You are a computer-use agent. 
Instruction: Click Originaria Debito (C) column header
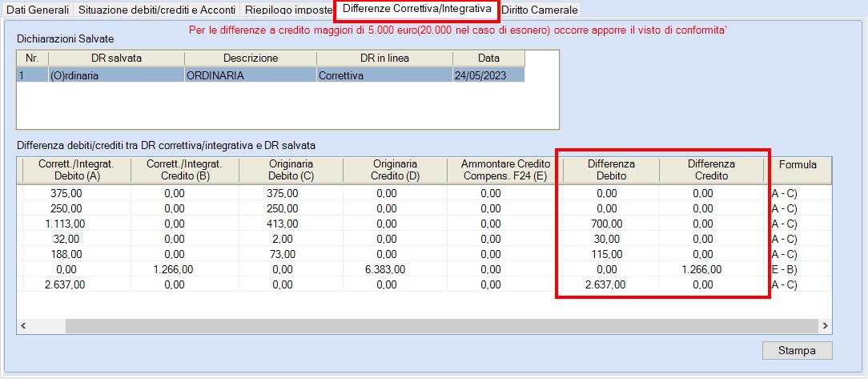click(x=290, y=170)
